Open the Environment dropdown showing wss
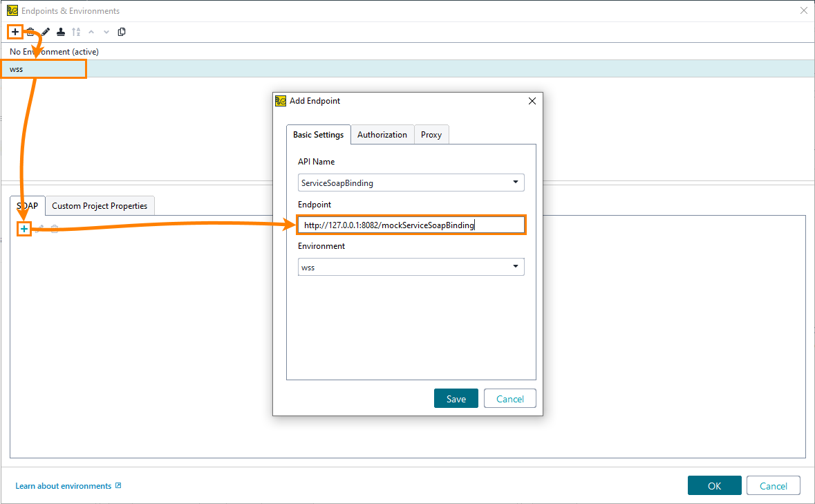Viewport: 815px width, 504px height. 515,266
